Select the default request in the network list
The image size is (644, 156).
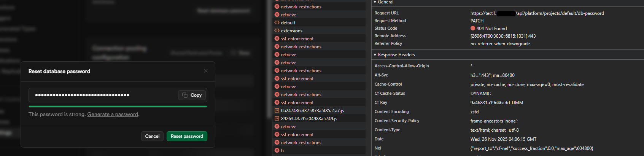click(x=288, y=23)
